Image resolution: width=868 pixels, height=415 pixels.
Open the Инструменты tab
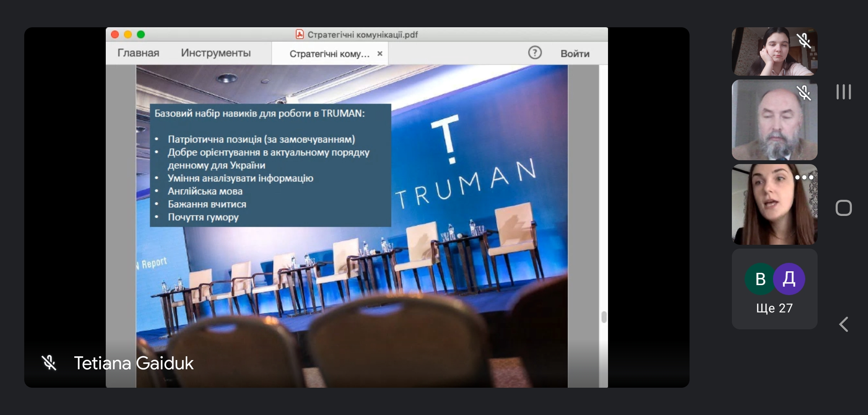[x=216, y=53]
